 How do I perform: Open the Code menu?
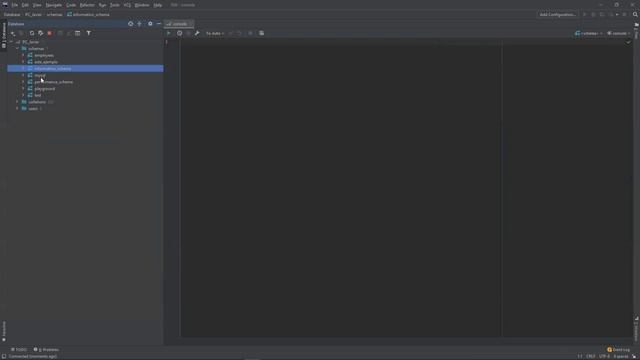click(71, 5)
